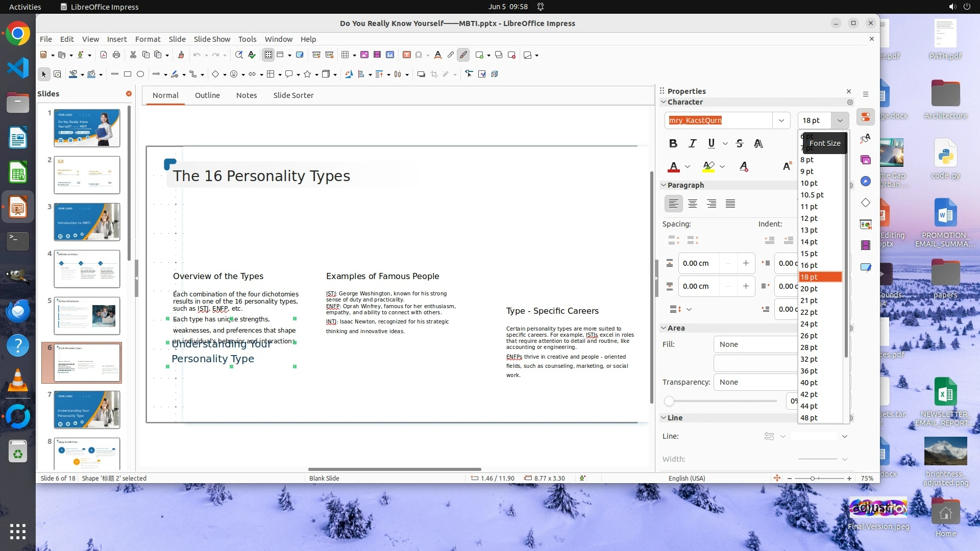This screenshot has width=980, height=551.
Task: Switch to Slide Sorter tab
Action: coord(293,95)
